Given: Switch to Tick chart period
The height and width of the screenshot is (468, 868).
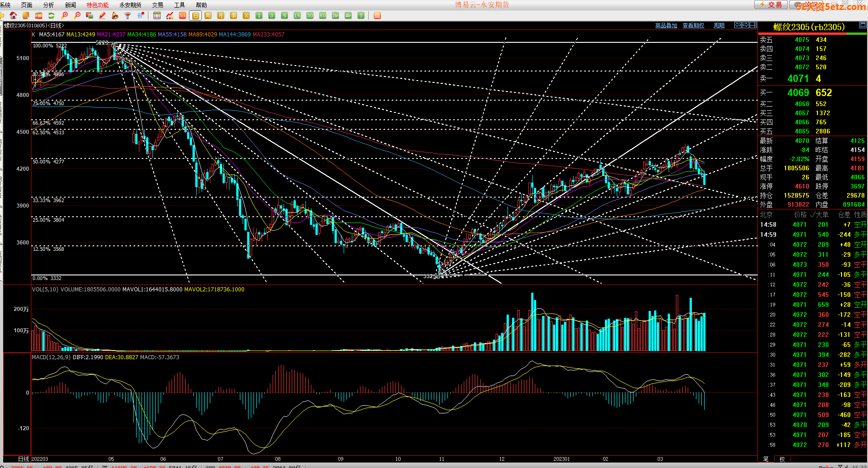Looking at the screenshot, I should tap(183, 15).
